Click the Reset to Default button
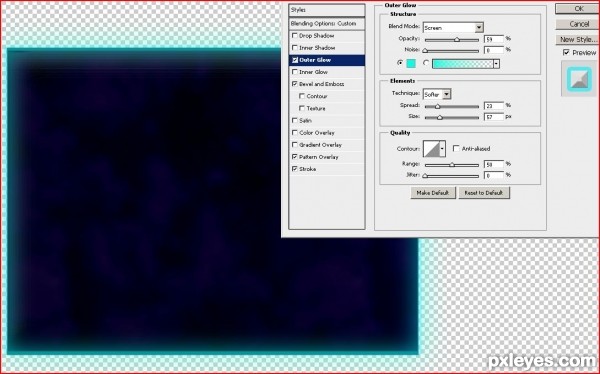Viewport: 600px width, 374px height. (484, 193)
